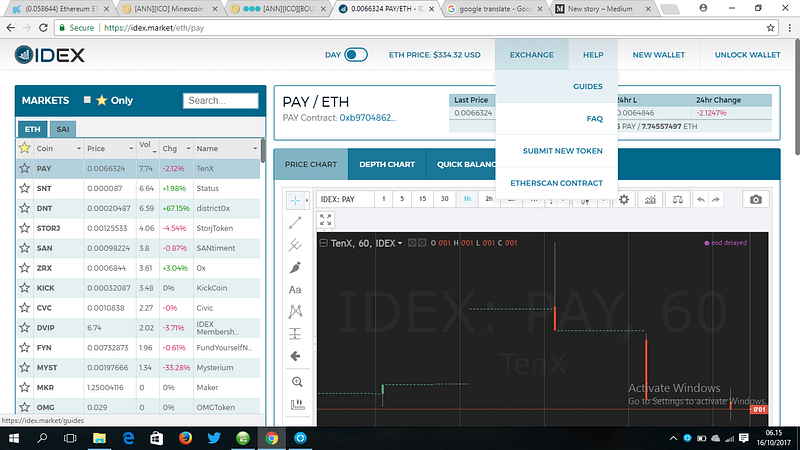
Task: Toggle the DAY/night mode switch
Action: [x=356, y=55]
